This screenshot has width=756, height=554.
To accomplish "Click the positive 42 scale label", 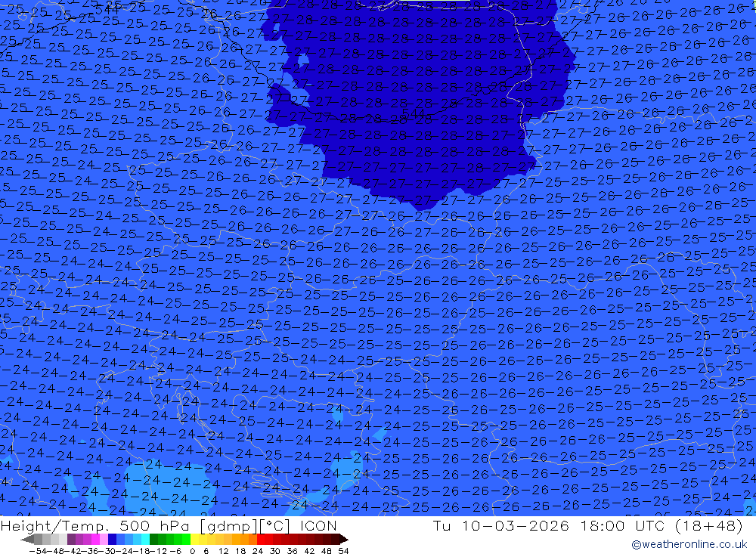I will pyautogui.click(x=309, y=551).
